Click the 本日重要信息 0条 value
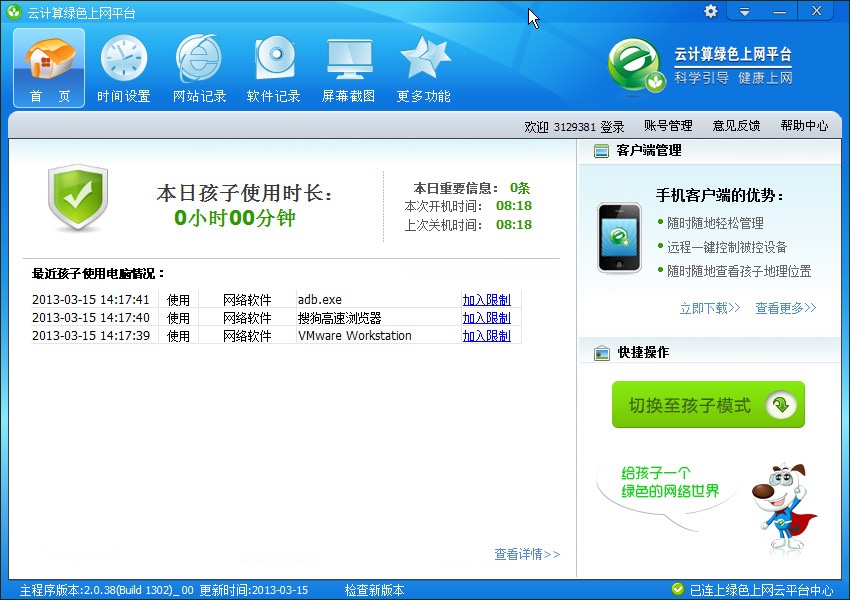The width and height of the screenshot is (850, 600). (x=520, y=188)
